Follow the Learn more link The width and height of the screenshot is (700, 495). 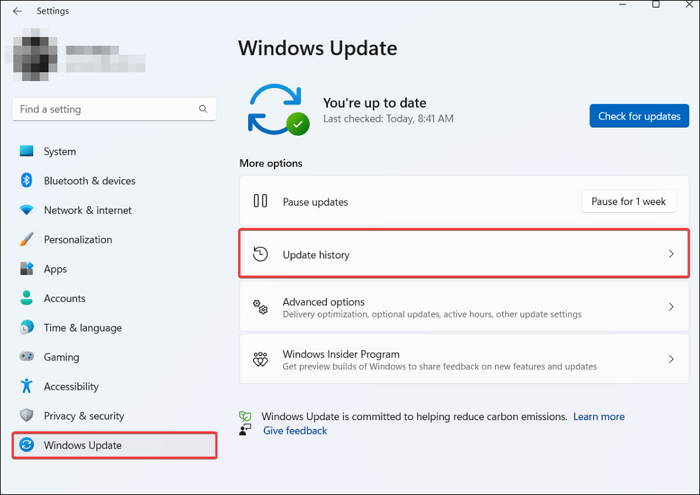599,416
